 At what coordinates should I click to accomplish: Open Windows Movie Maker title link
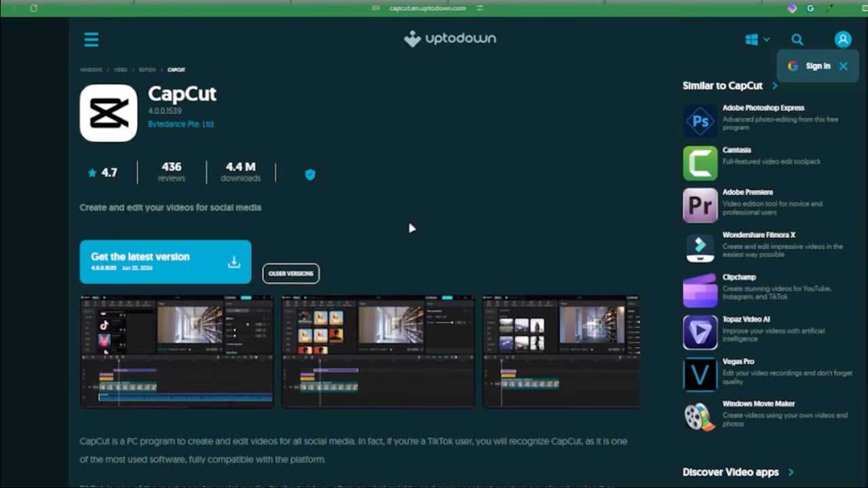point(759,403)
